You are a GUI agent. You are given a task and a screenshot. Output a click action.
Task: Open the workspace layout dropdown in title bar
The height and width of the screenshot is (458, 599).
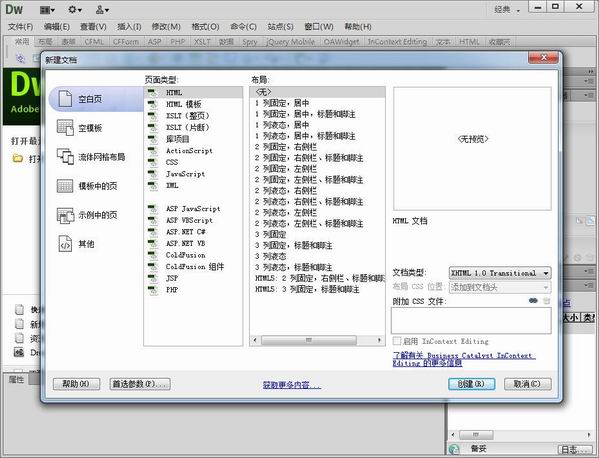click(x=47, y=10)
